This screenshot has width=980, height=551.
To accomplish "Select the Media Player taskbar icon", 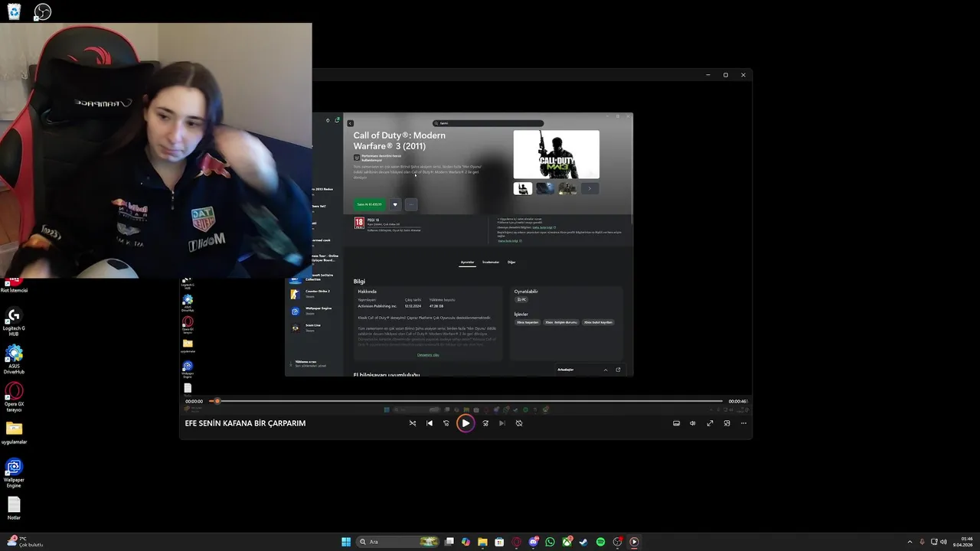I will point(634,542).
